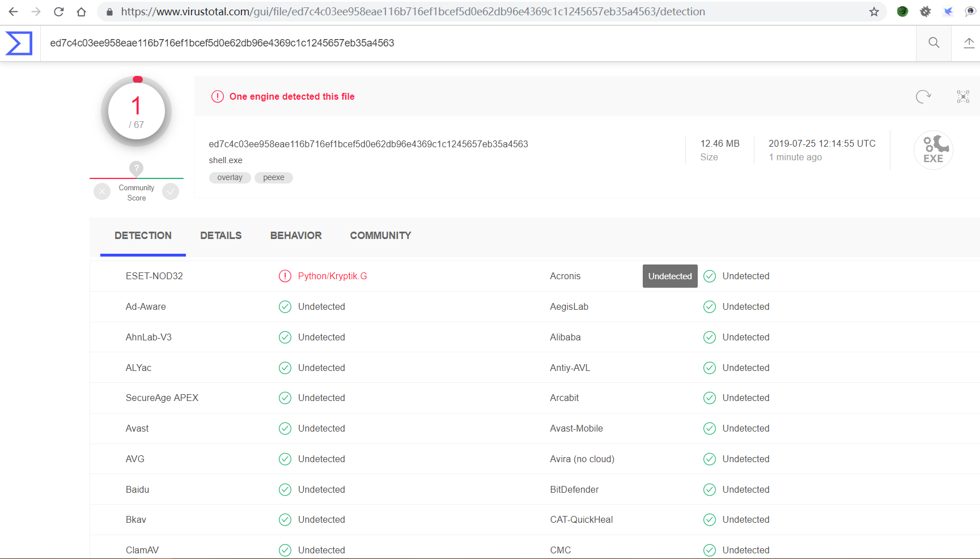The width and height of the screenshot is (980, 559).
Task: Click the browser address bar URL
Action: coord(413,12)
